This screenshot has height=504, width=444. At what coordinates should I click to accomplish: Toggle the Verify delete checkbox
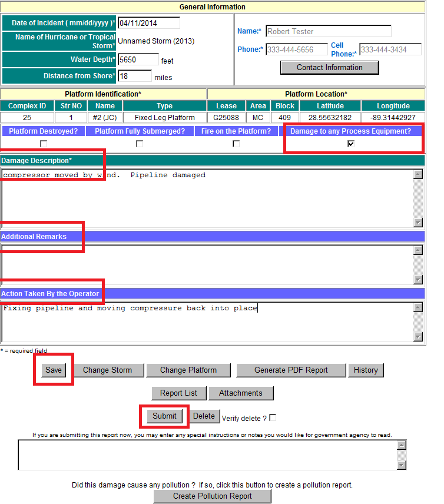point(273,418)
